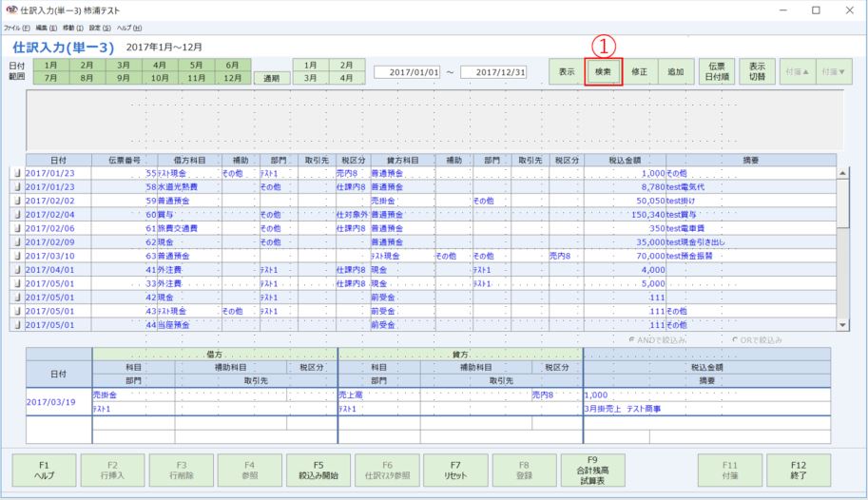Click the 検索 search button

pos(603,71)
